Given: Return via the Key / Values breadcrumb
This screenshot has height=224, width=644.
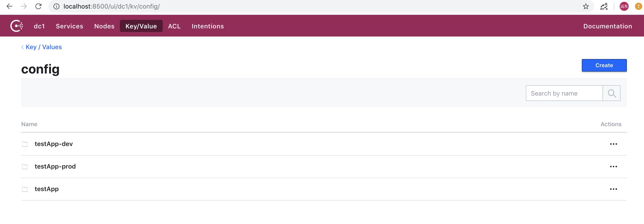Looking at the screenshot, I should (x=43, y=47).
